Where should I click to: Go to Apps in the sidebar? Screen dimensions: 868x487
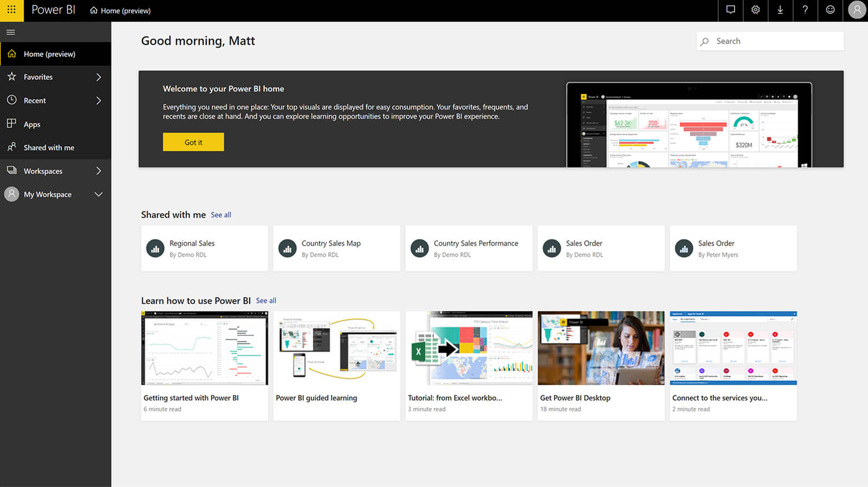pos(32,124)
